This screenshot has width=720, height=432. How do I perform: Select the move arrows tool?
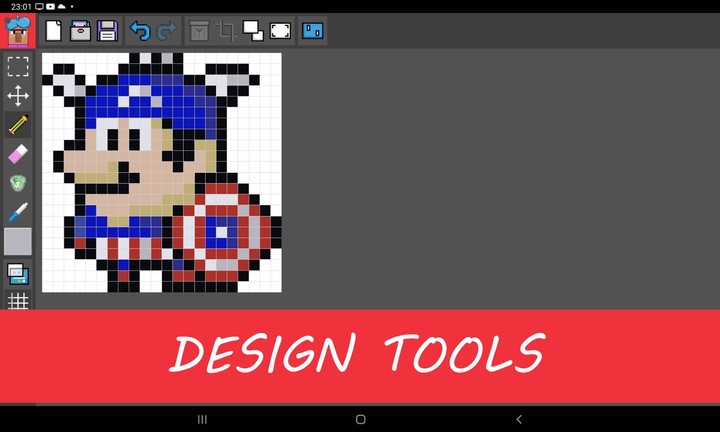[x=18, y=96]
